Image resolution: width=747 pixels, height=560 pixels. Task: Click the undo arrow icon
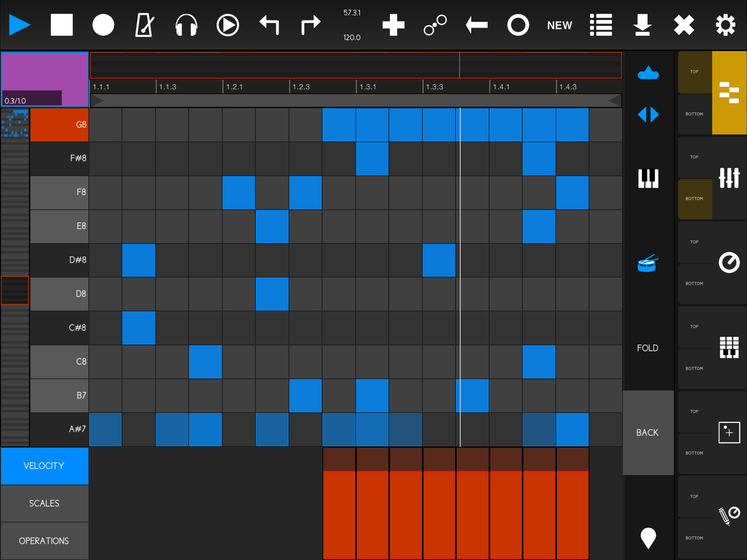269,25
